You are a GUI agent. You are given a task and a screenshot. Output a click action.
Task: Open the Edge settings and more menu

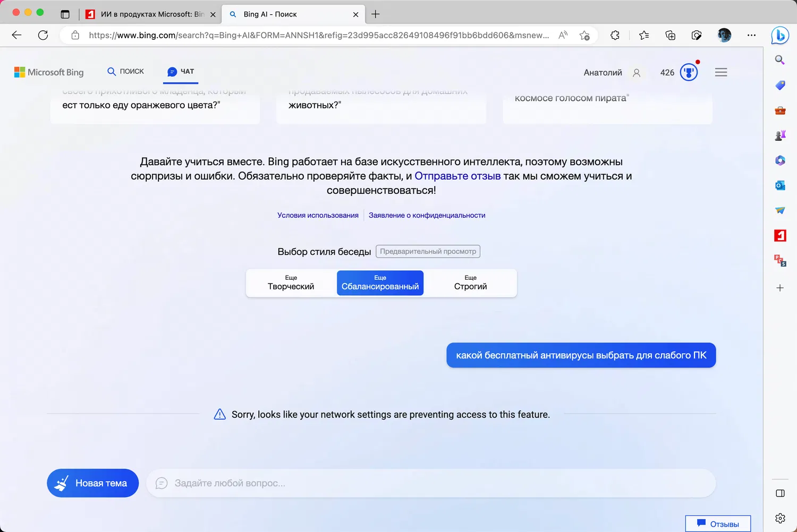click(x=751, y=35)
